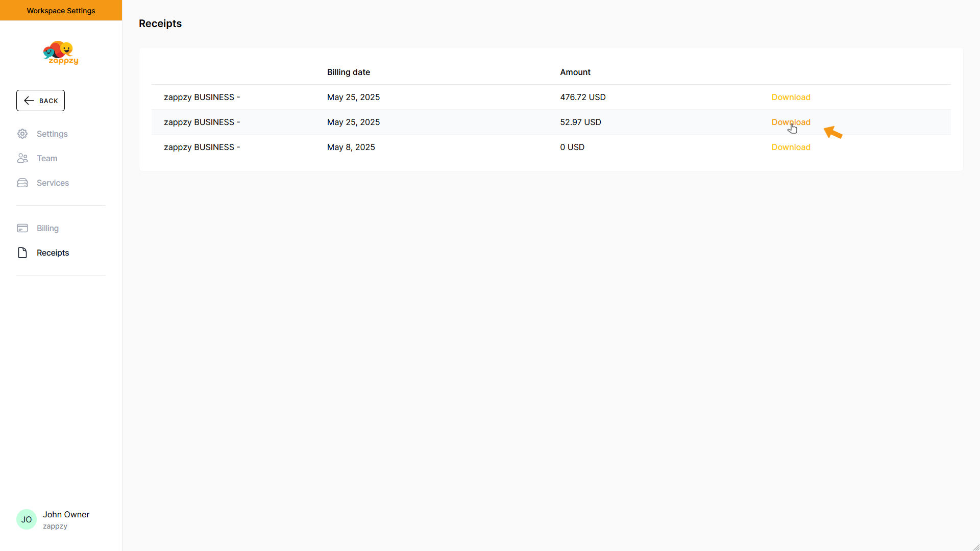The width and height of the screenshot is (980, 551).
Task: Navigate to Billing
Action: 47,228
